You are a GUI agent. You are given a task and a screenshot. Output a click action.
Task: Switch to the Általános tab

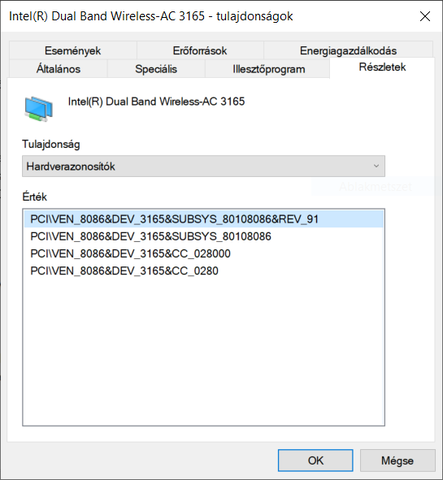(x=58, y=69)
